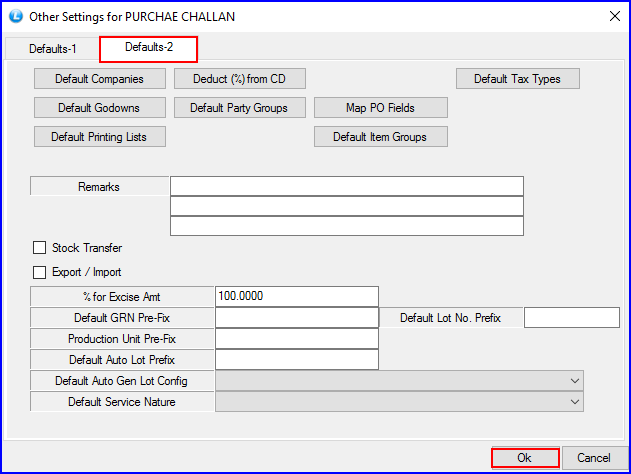The image size is (631, 474).
Task: Enable the Stock Transfer checkbox
Action: pos(39,248)
